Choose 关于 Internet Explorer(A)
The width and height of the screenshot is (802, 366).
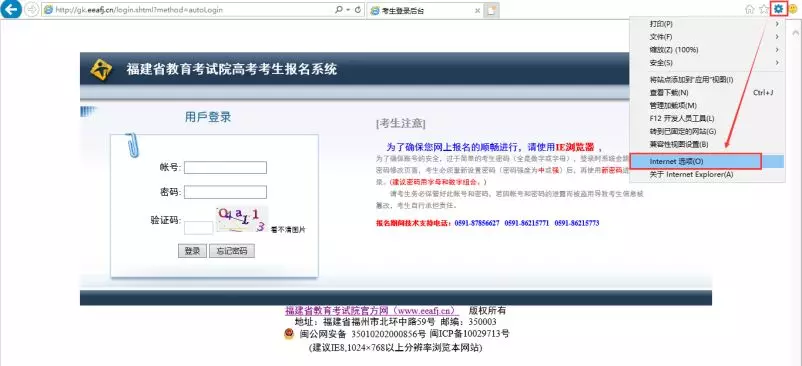coord(706,174)
